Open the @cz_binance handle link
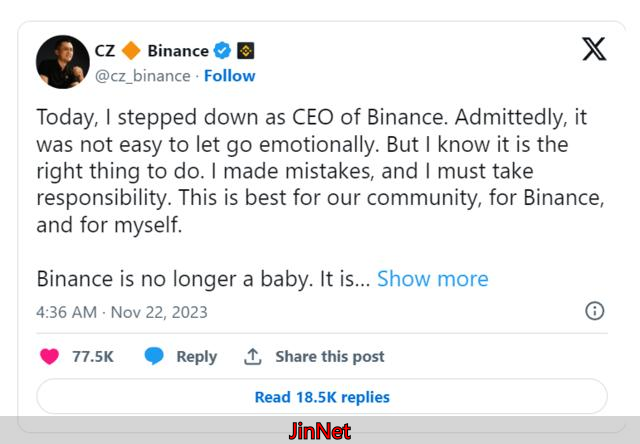This screenshot has width=640, height=444. point(143,76)
